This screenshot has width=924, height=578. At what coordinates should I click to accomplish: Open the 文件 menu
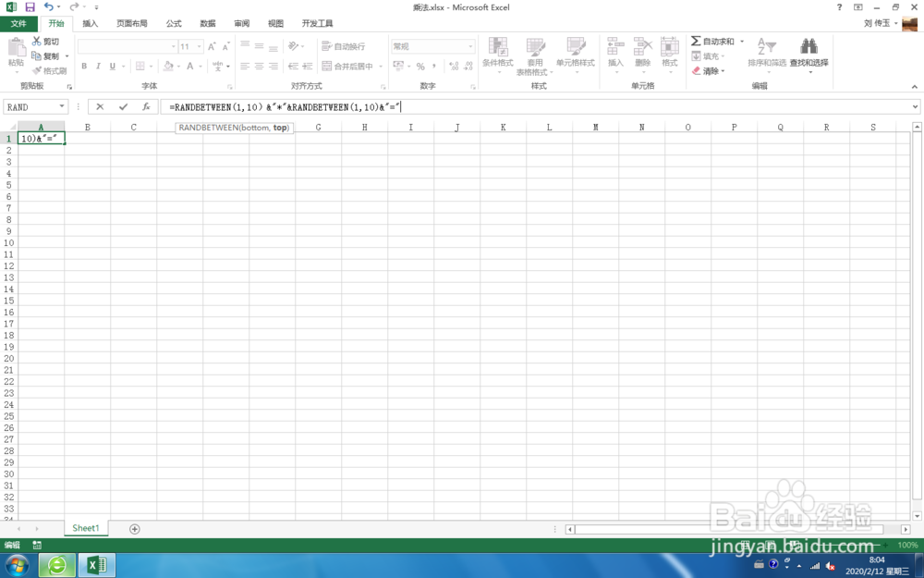tap(18, 23)
